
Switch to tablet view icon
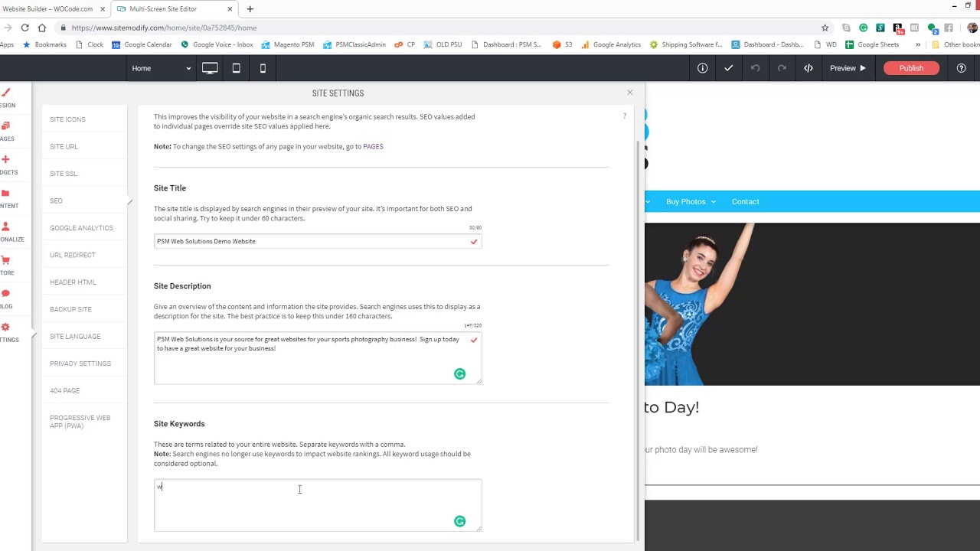pyautogui.click(x=237, y=68)
